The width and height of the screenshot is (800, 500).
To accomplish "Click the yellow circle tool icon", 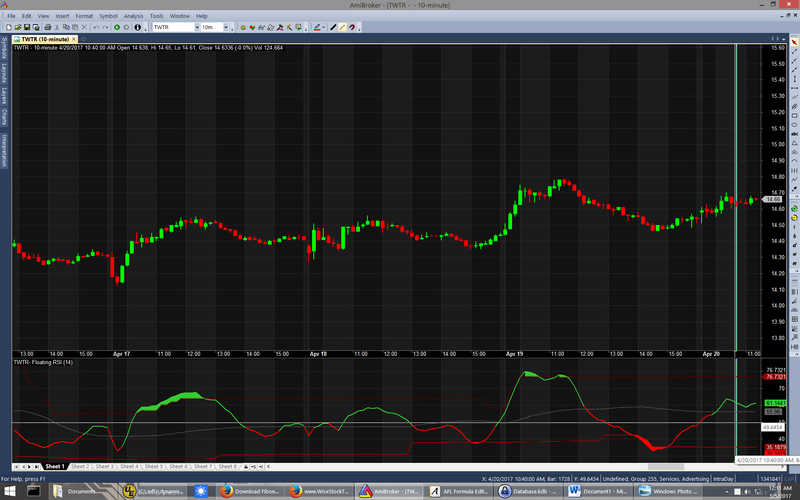I will click(x=794, y=218).
